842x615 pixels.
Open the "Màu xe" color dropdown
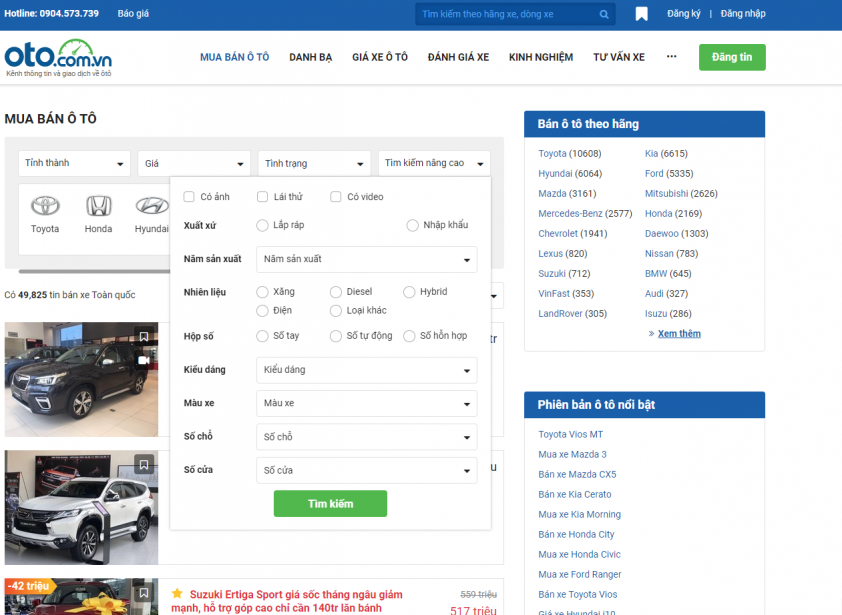click(366, 404)
